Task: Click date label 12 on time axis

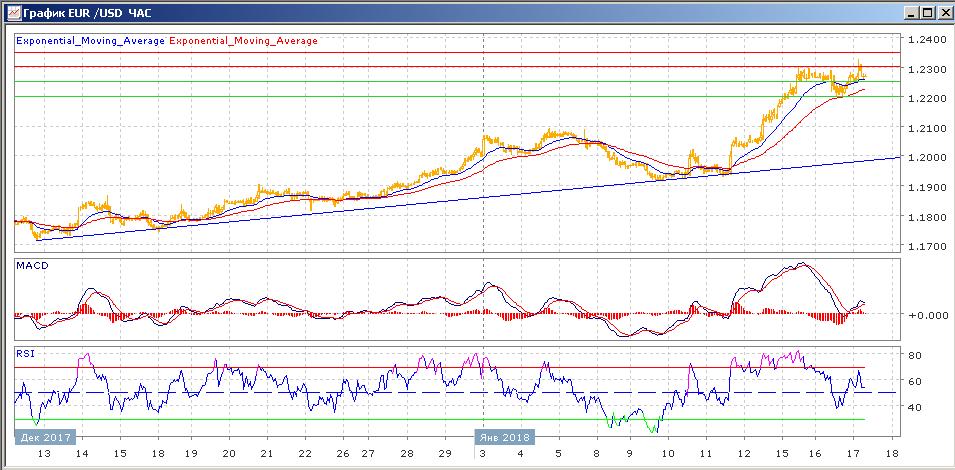Action: coord(744,454)
